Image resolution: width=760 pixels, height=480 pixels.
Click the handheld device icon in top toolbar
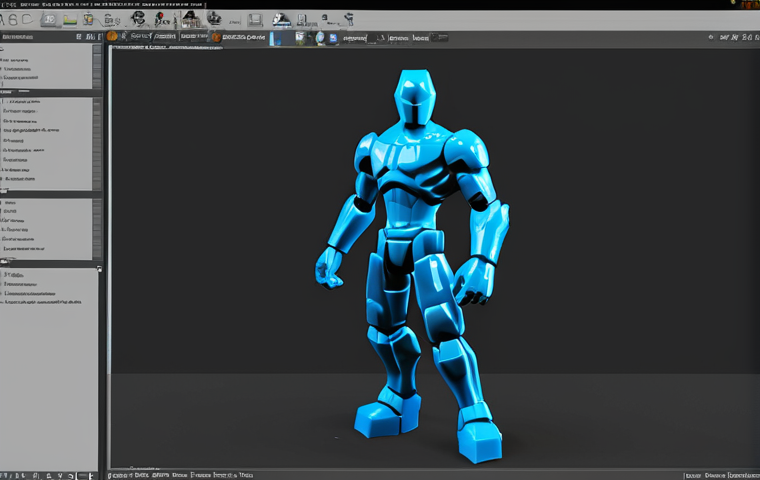click(349, 20)
